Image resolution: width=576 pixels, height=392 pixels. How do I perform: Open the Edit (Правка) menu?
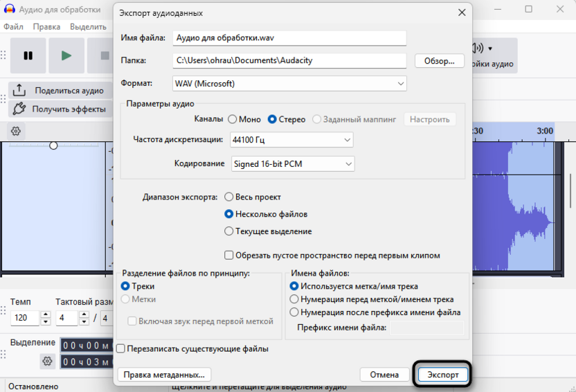point(46,27)
